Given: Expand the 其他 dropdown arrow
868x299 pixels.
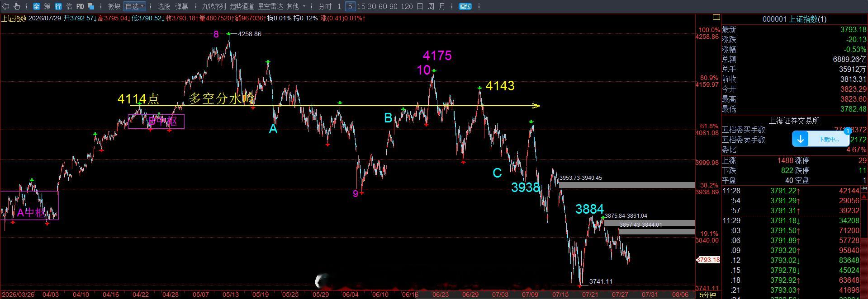Looking at the screenshot, I should 304,6.
